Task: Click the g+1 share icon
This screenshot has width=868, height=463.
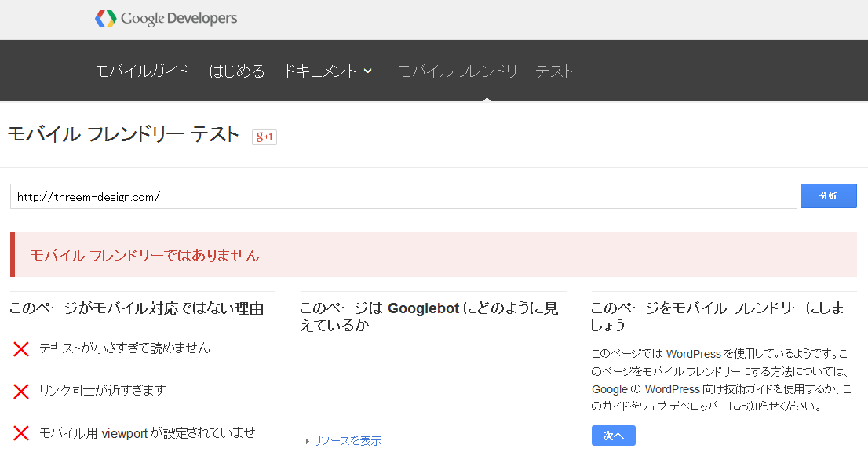Action: 264,137
